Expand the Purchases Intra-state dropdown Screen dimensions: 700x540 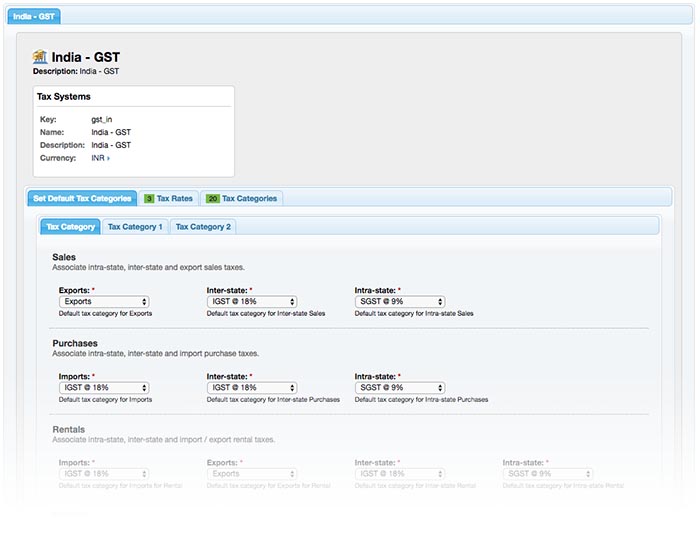[400, 388]
